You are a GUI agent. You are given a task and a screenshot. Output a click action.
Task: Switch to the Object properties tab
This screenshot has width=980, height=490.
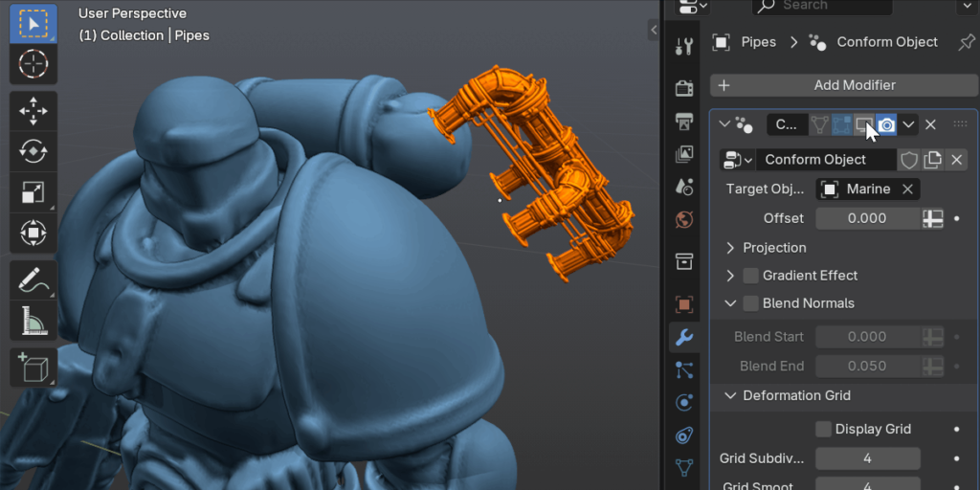pyautogui.click(x=684, y=304)
